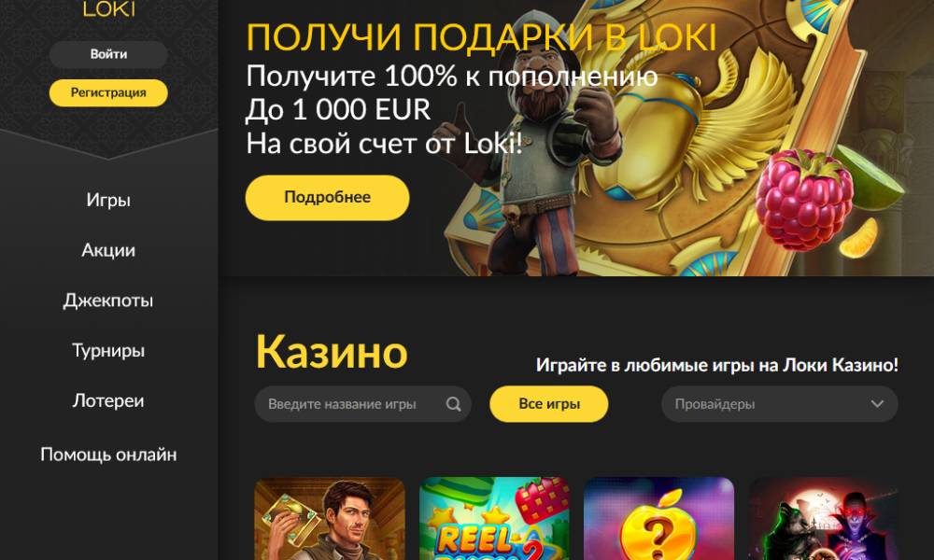The image size is (934, 560).
Task: Click the search magnifier icon
Action: [x=453, y=404]
